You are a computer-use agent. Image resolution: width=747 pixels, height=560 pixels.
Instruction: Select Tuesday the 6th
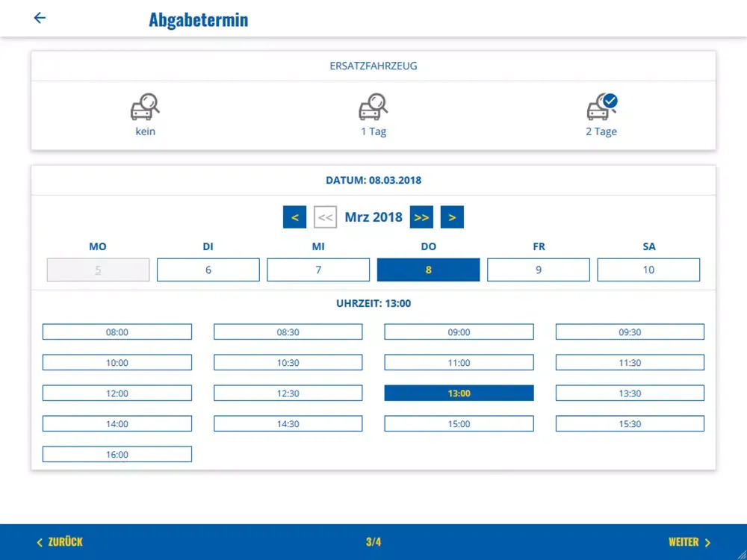(208, 270)
